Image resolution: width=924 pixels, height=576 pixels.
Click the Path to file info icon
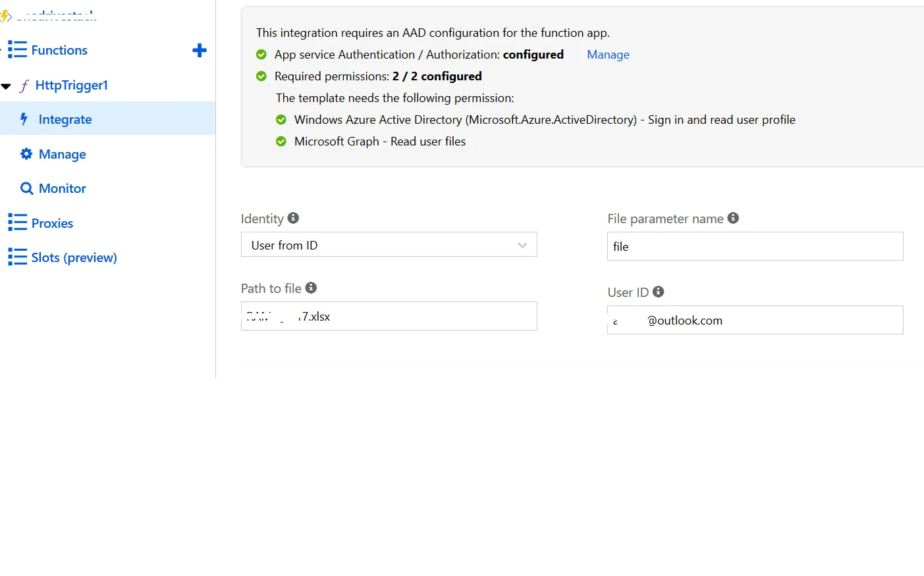pyautogui.click(x=311, y=288)
